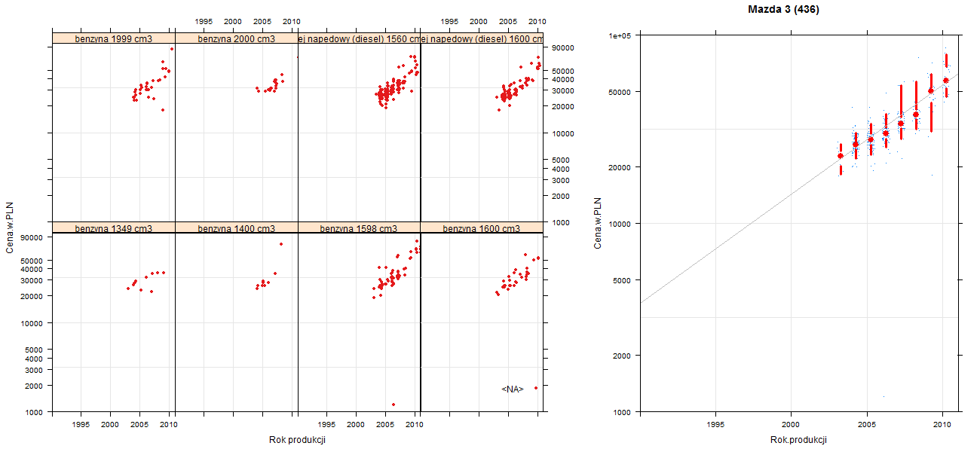Screen dimensions: 980x452
Task: Click the "1995" tick below the benzyna 1349 panel
Action: 81,426
